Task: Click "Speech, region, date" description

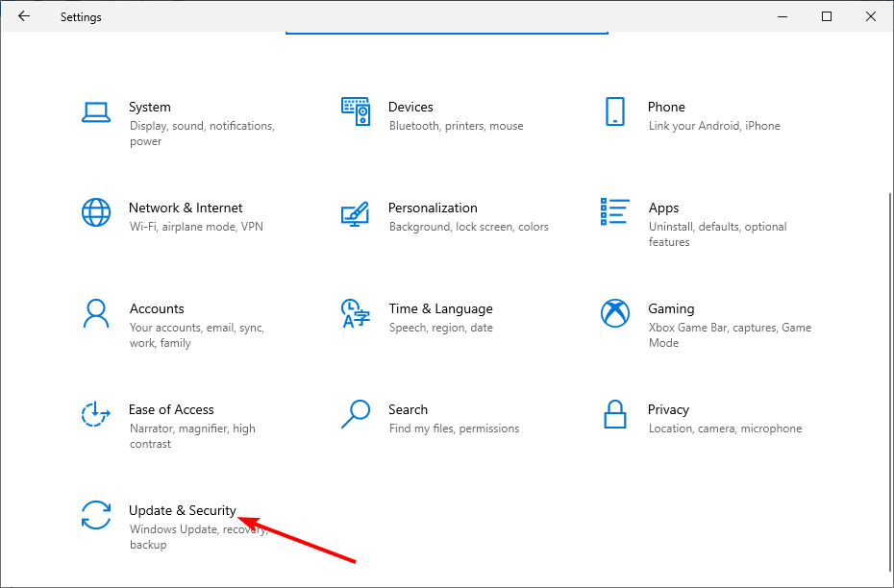Action: 440,328
